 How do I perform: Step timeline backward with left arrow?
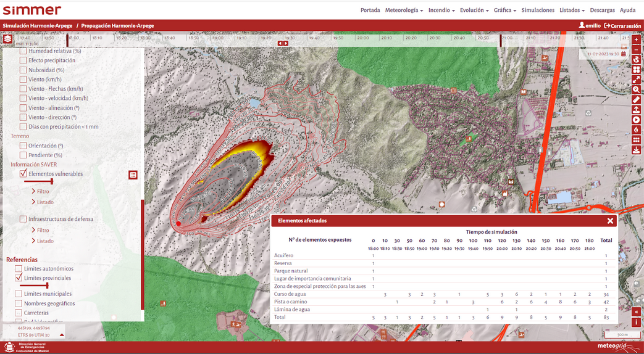click(x=280, y=43)
